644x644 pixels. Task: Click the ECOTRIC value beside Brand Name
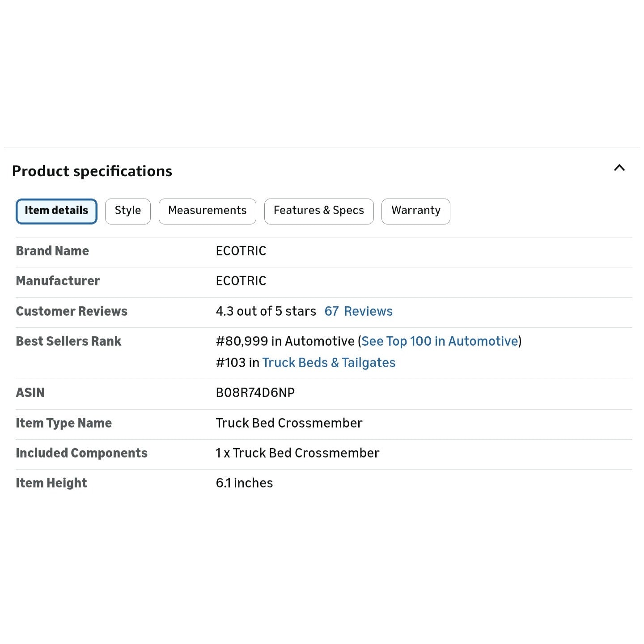tap(241, 251)
